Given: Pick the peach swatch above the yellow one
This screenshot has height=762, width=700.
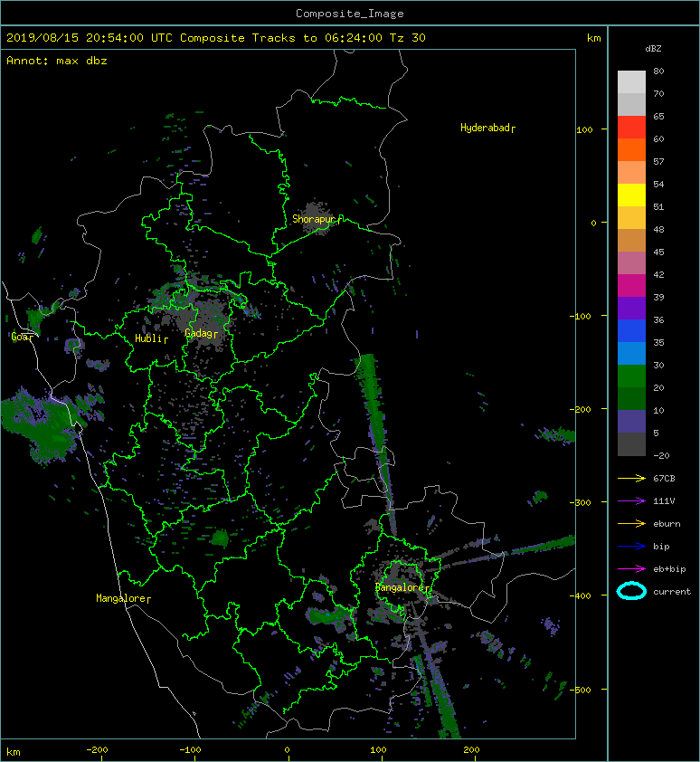Looking at the screenshot, I should [631, 172].
